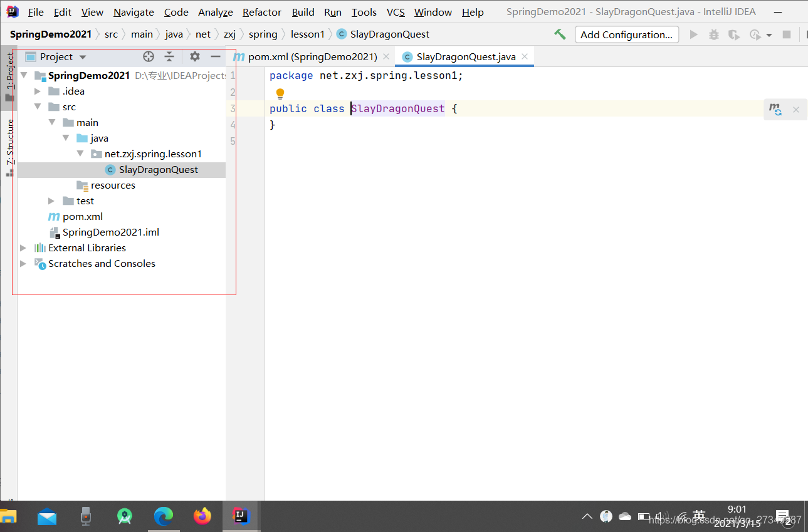Screen dimensions: 808x532
Task: Click the Run with Coverage icon
Action: (733, 35)
